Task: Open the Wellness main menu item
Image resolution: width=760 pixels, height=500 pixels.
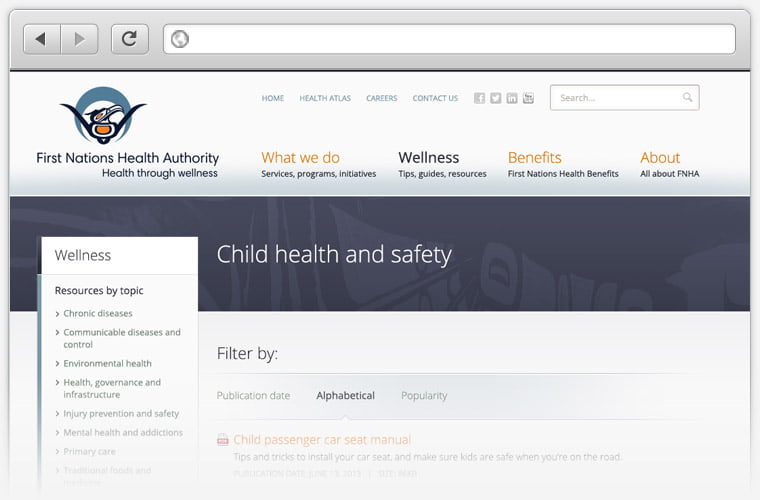Action: 428,157
